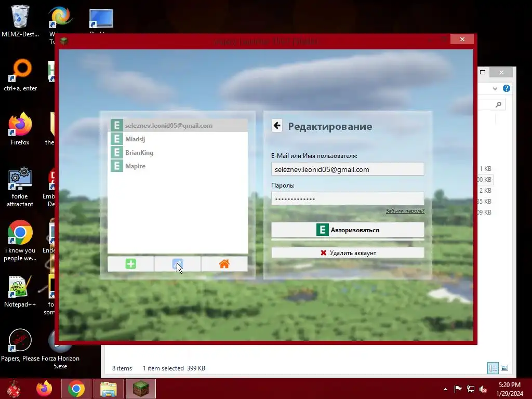Screen dimensions: 532x399
Task: Close the launcher window
Action: [462, 39]
